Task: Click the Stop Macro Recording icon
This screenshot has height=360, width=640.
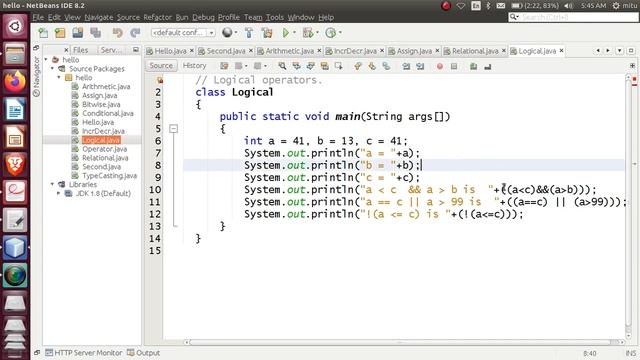Action: 454,66
